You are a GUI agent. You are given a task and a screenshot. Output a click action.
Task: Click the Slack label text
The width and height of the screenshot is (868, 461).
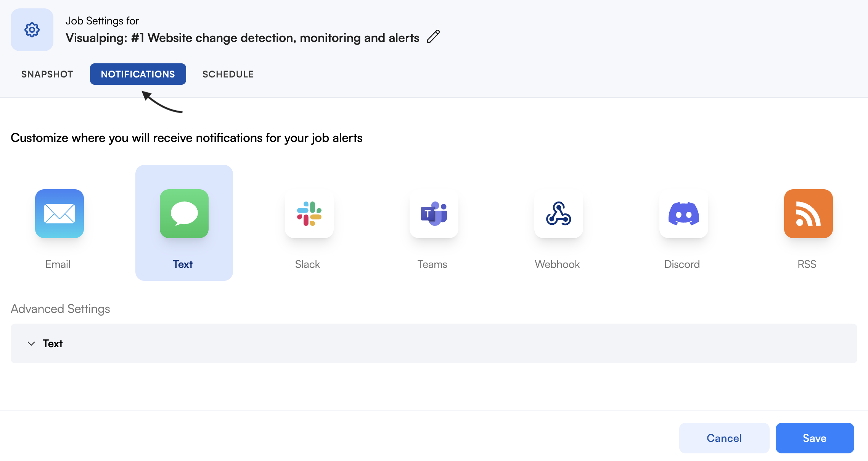click(x=307, y=264)
